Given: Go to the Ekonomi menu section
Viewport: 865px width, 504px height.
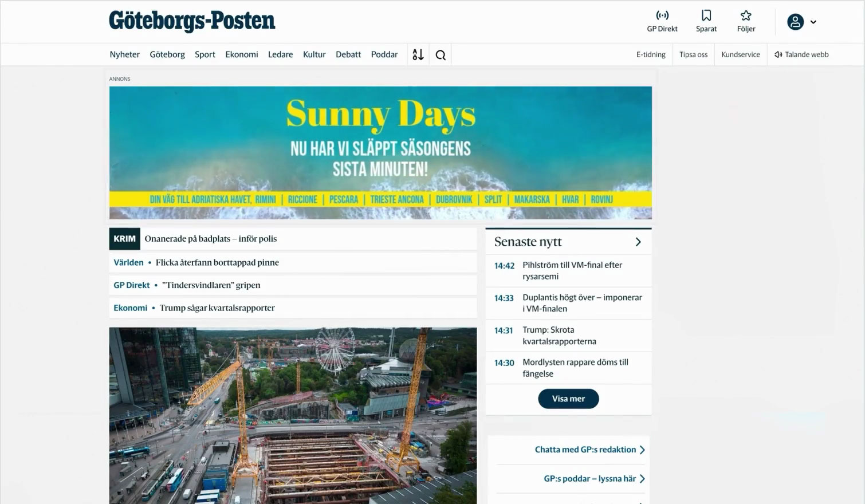Looking at the screenshot, I should pyautogui.click(x=241, y=54).
